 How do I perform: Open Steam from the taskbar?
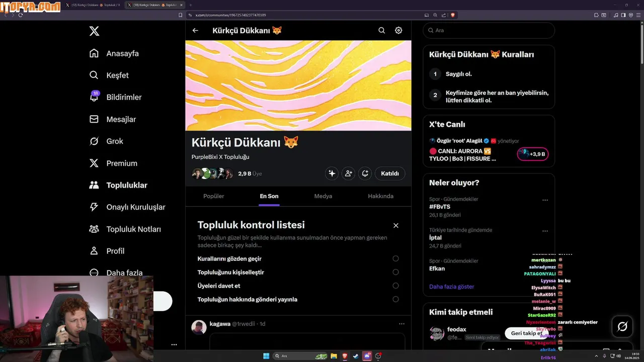(x=356, y=356)
